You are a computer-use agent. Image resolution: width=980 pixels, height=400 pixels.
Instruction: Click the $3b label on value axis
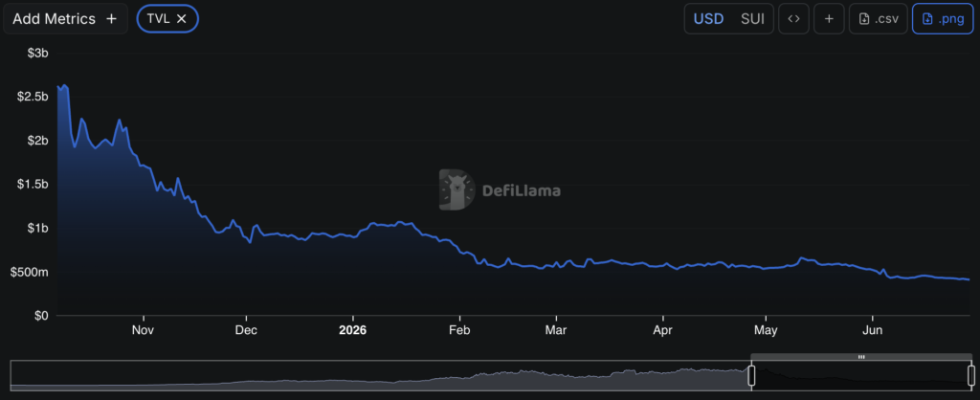point(38,54)
